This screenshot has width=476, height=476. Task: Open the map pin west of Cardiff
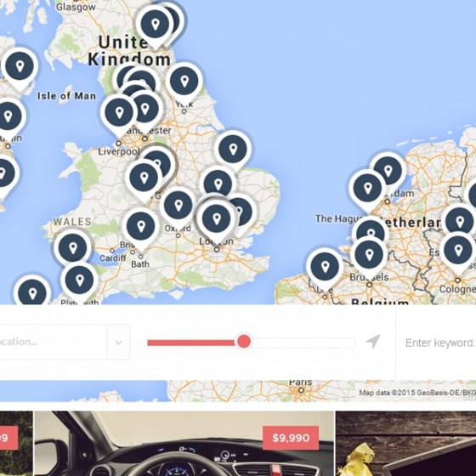click(72, 248)
